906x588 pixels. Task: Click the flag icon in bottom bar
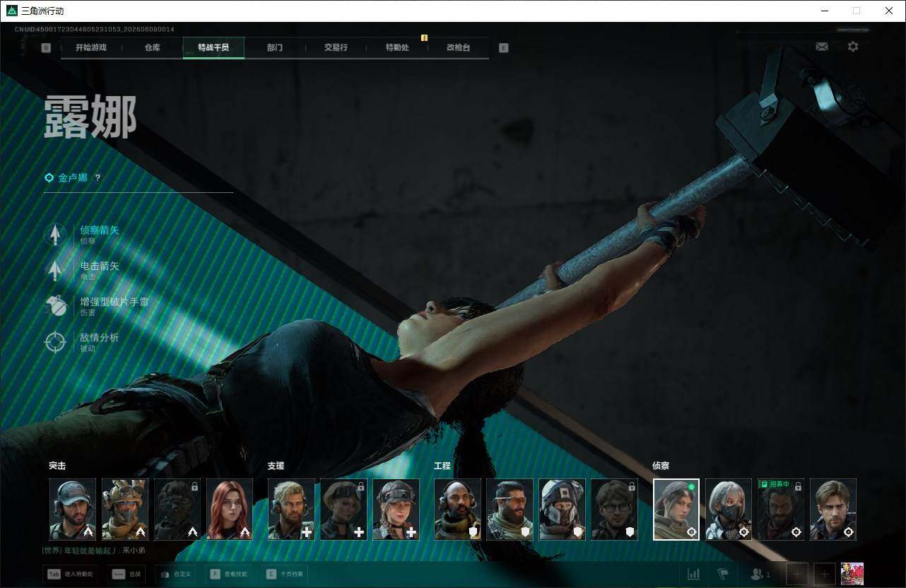(723, 574)
